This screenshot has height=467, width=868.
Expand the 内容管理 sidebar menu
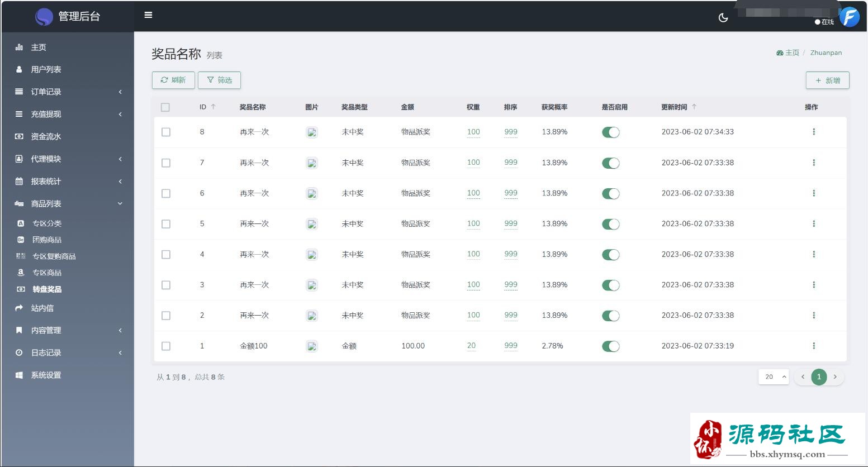pyautogui.click(x=68, y=331)
